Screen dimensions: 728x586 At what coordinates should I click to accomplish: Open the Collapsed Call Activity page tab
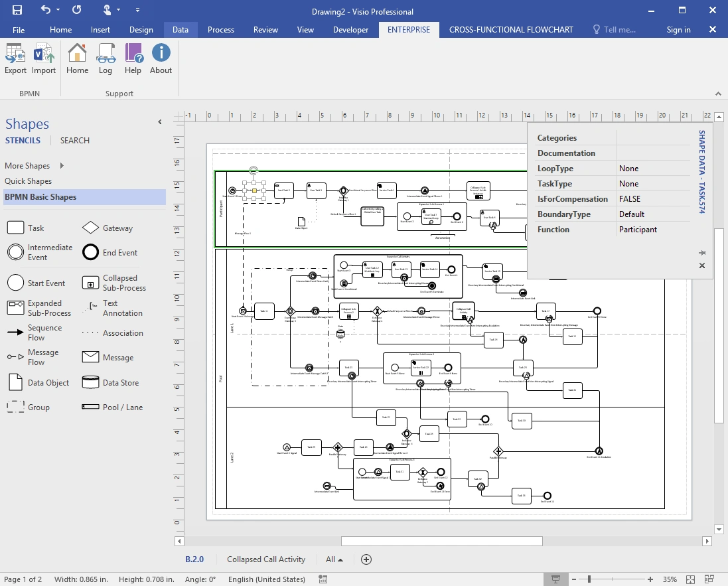pyautogui.click(x=266, y=559)
